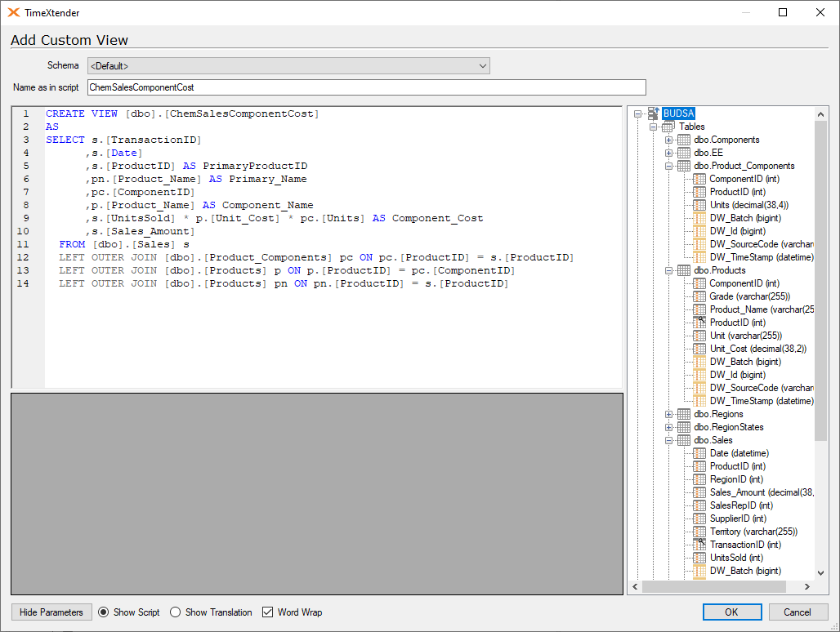Click the OK button
This screenshot has height=632, width=840.
732,612
